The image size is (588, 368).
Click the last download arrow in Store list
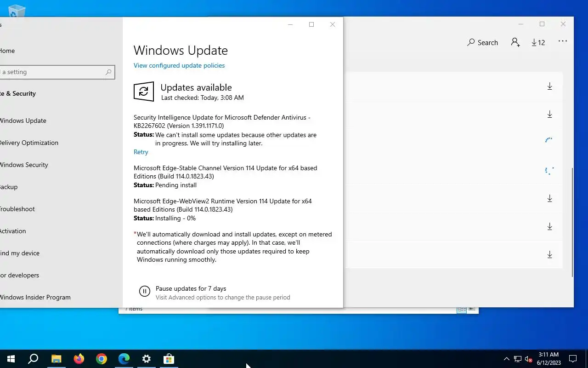pyautogui.click(x=549, y=254)
